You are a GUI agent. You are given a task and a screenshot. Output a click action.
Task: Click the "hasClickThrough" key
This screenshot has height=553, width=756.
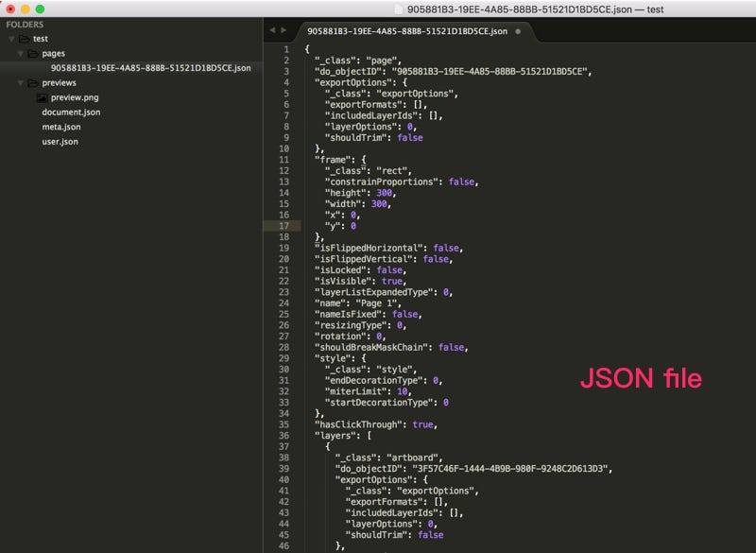pyautogui.click(x=360, y=424)
